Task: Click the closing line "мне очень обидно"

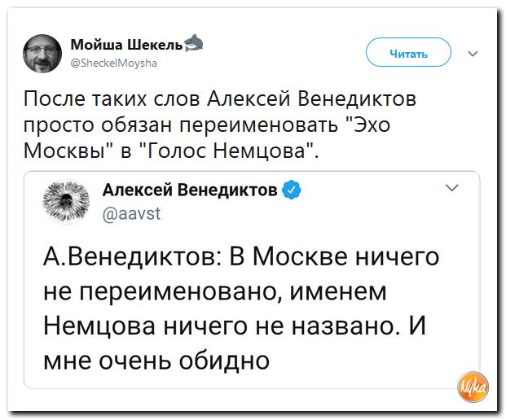Action: [x=155, y=358]
